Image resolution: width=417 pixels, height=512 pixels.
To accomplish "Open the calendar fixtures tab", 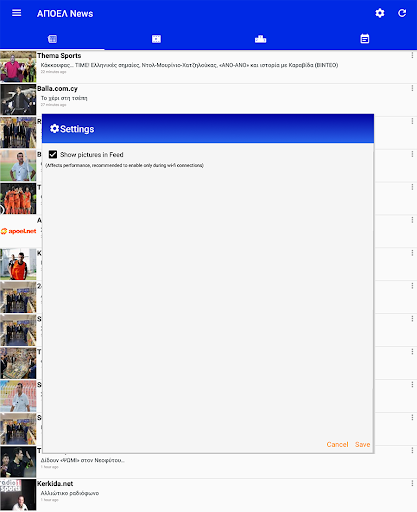I will click(365, 39).
